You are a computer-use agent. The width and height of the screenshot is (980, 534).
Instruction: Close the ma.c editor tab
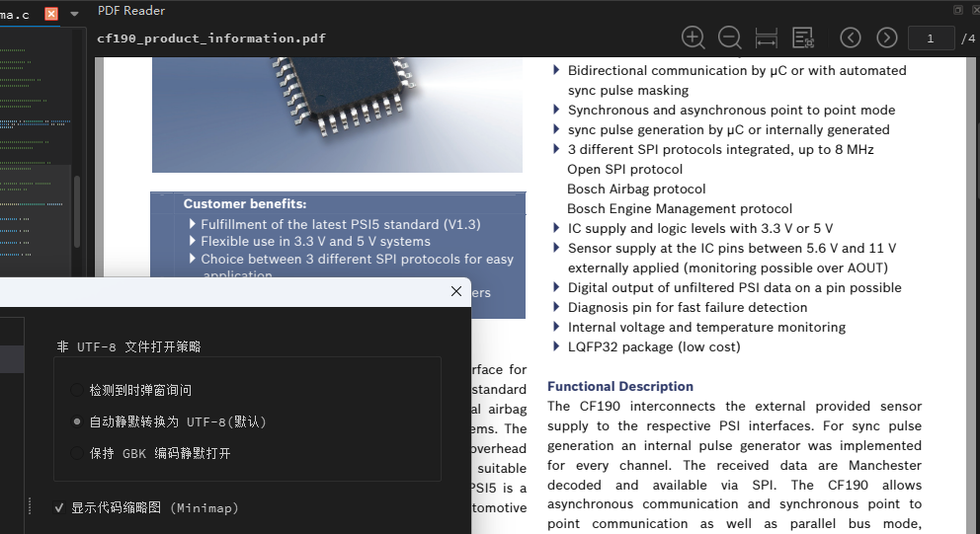point(51,14)
